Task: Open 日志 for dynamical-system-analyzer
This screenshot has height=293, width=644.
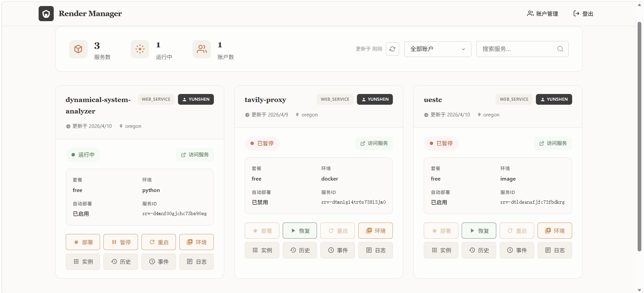Action: 197,262
